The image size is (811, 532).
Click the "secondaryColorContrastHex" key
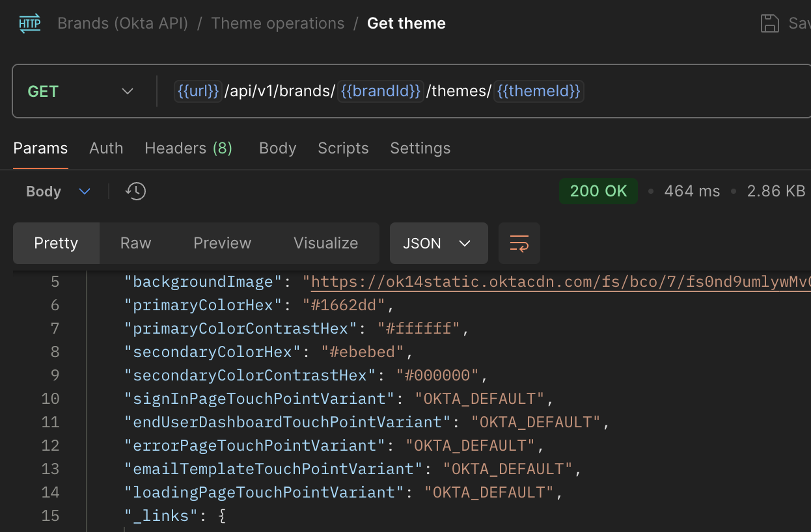tap(251, 375)
